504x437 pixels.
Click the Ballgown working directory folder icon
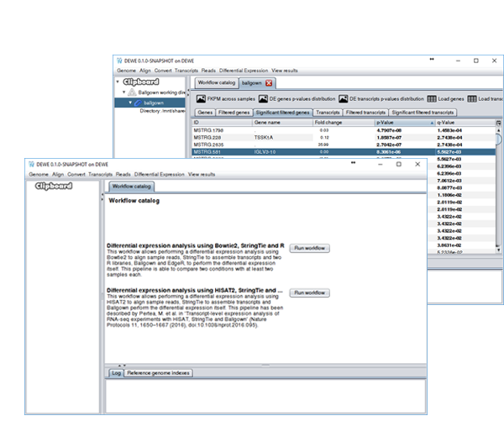click(x=129, y=93)
